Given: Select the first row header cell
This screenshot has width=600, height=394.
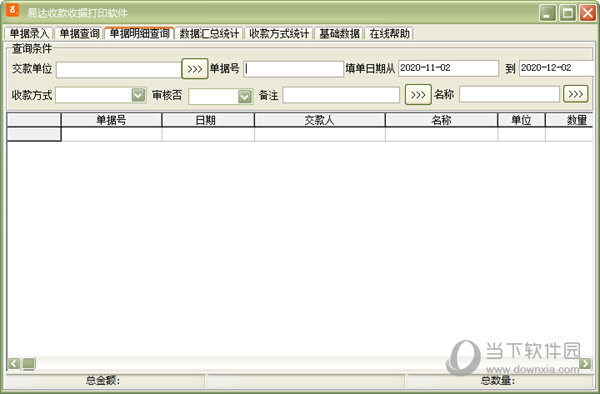Looking at the screenshot, I should click(34, 134).
